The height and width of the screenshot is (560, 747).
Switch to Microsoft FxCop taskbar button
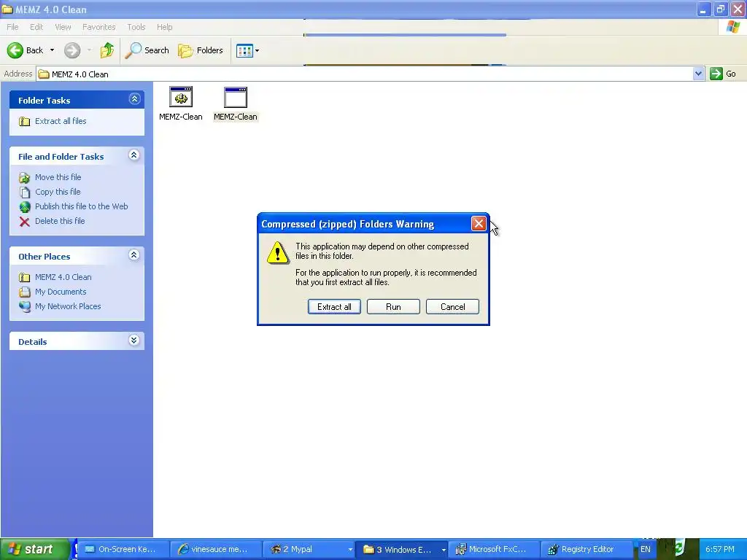pos(494,549)
